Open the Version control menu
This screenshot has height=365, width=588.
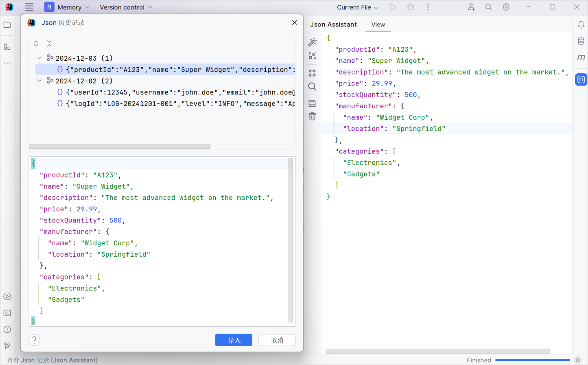tap(126, 7)
